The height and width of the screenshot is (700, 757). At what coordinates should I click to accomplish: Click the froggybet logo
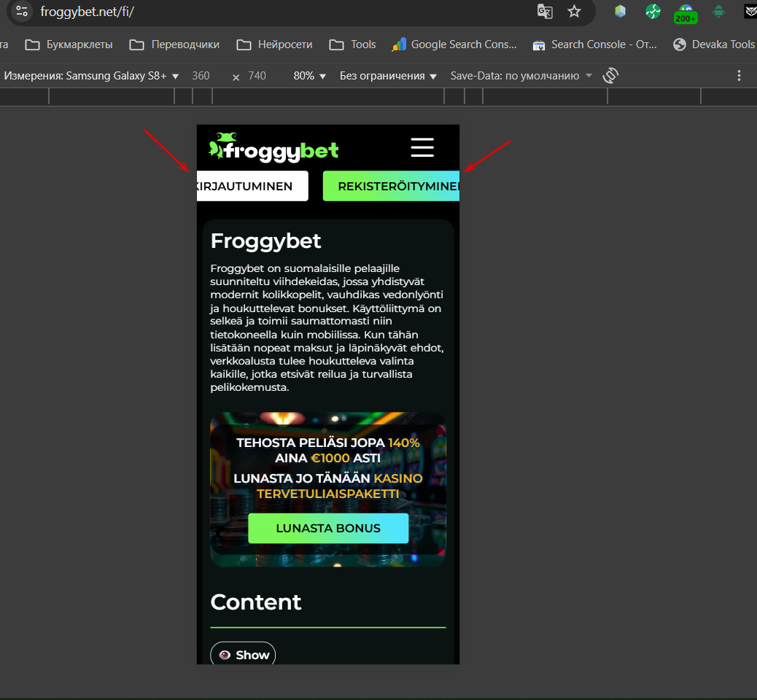[x=273, y=147]
